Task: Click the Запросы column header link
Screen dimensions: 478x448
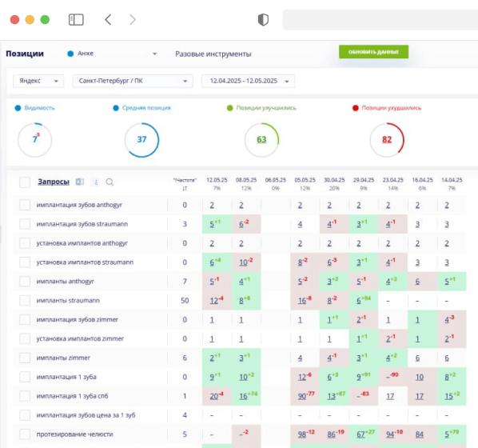Action: 54,182
